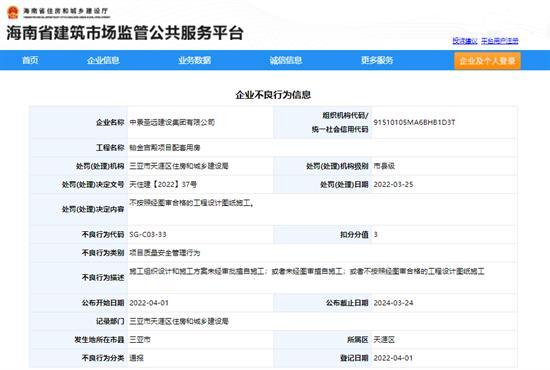Select the 登记日期 value 2022-04-01
The width and height of the screenshot is (550, 370).
(393, 358)
